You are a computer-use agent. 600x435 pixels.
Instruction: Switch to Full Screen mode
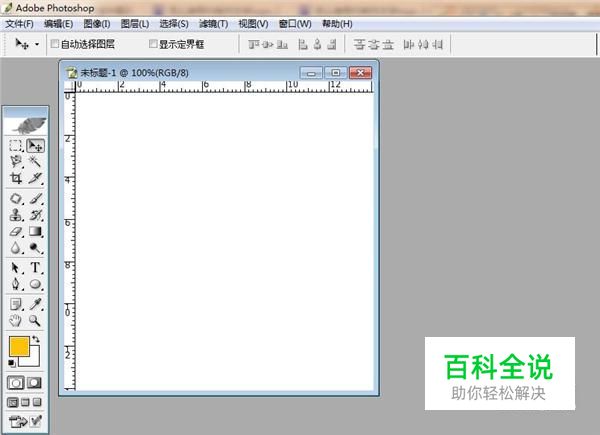click(x=37, y=402)
